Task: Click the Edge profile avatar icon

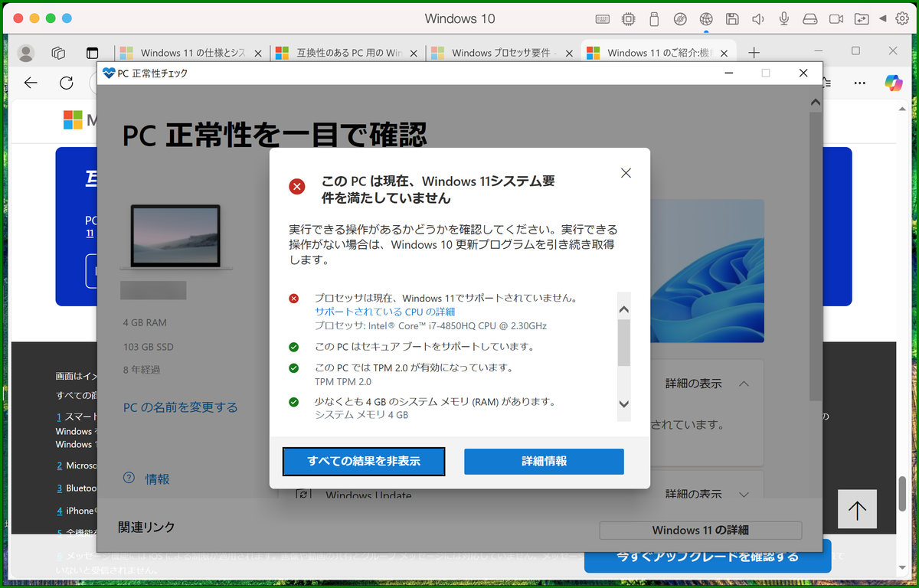Action: (26, 53)
